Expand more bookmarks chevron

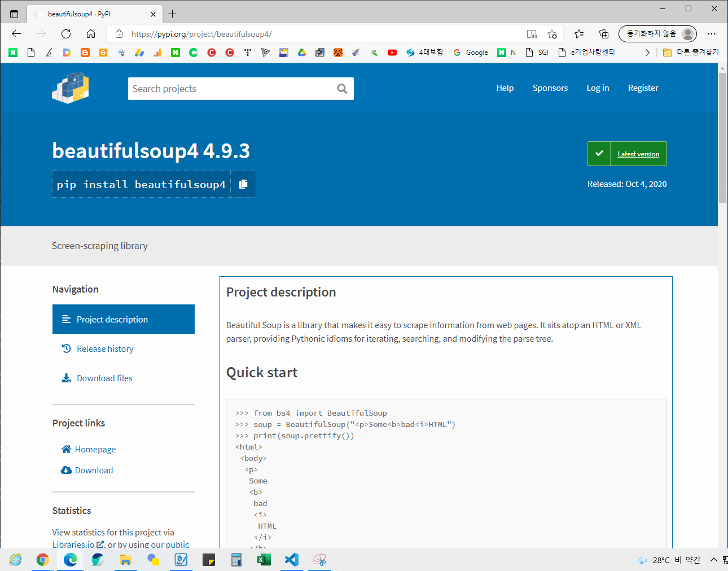coord(647,53)
